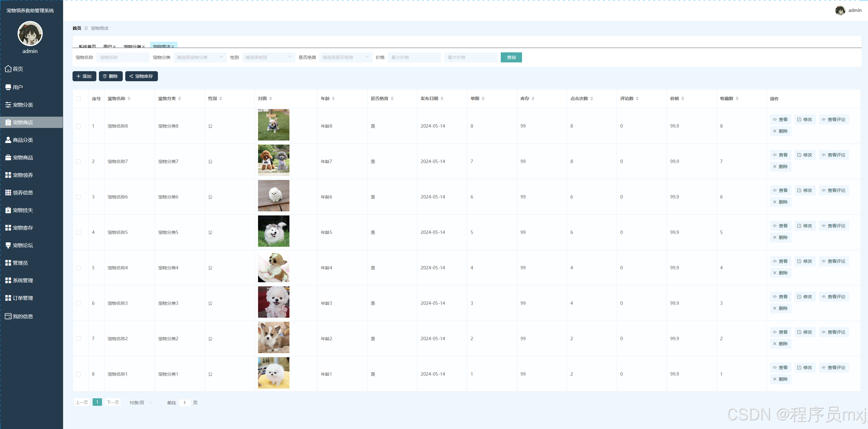
Task: Click the admin avatar at top right
Action: 840,10
